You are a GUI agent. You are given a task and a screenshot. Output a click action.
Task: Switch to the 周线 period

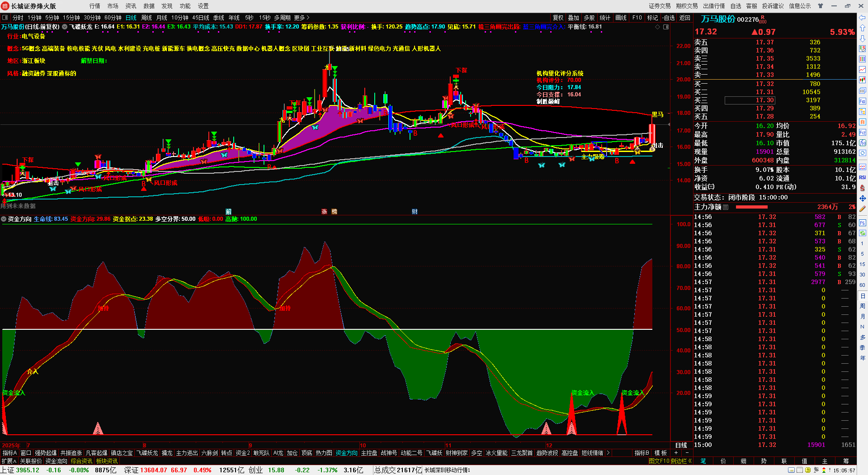146,18
